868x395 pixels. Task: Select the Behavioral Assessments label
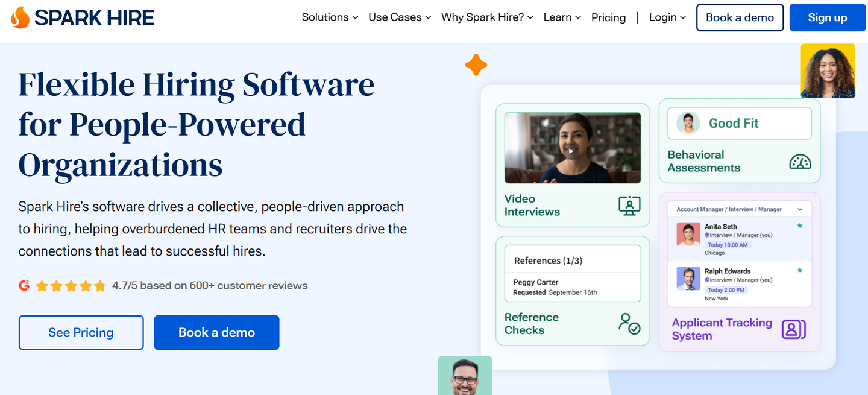click(x=703, y=161)
